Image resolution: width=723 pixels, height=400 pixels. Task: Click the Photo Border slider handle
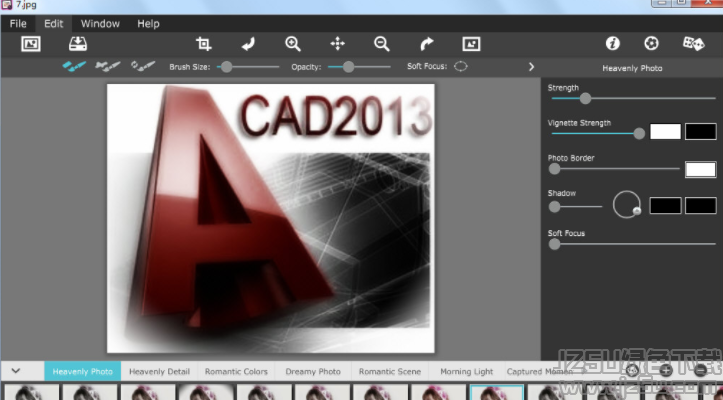[x=554, y=169]
